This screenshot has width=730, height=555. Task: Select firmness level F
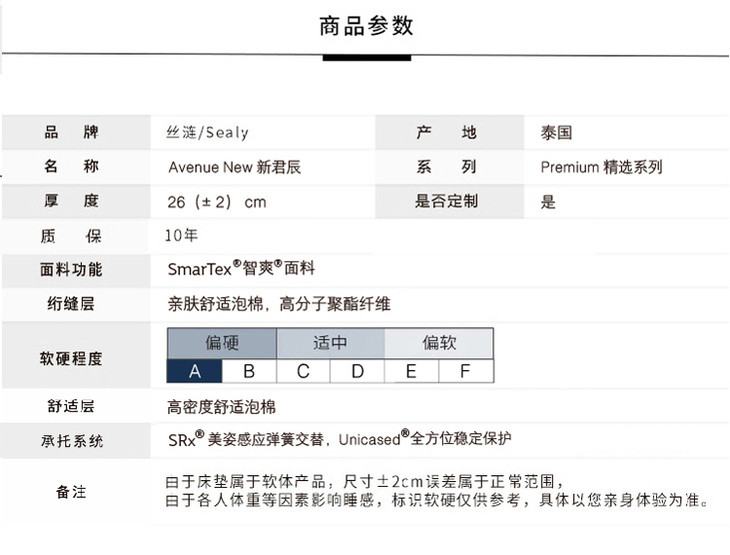[x=466, y=371]
